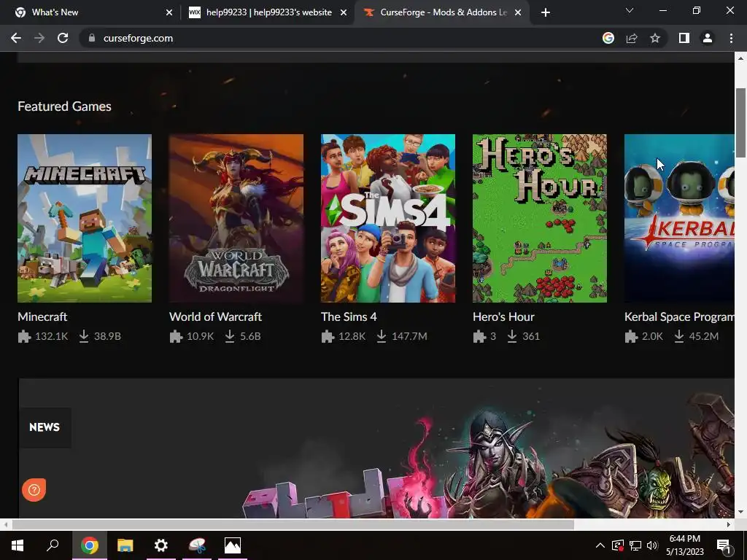Click the Kerbal Space Program title link

(x=679, y=316)
